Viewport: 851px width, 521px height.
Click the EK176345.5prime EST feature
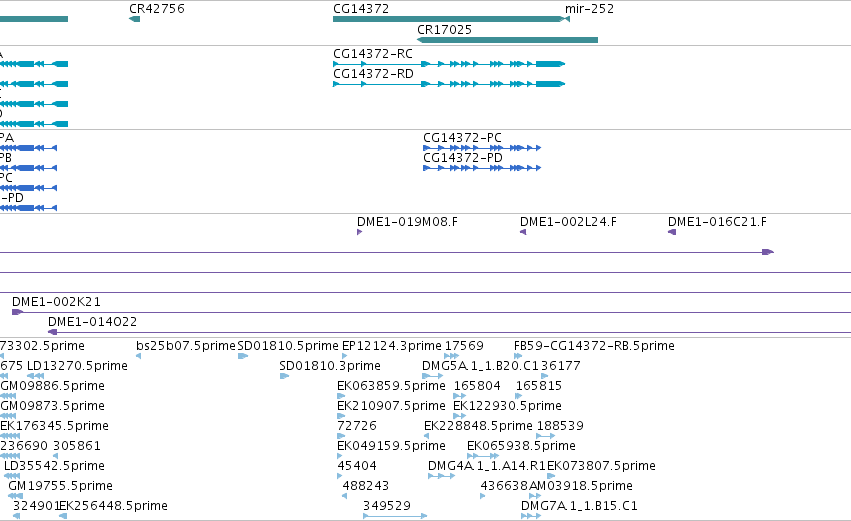coord(10,436)
